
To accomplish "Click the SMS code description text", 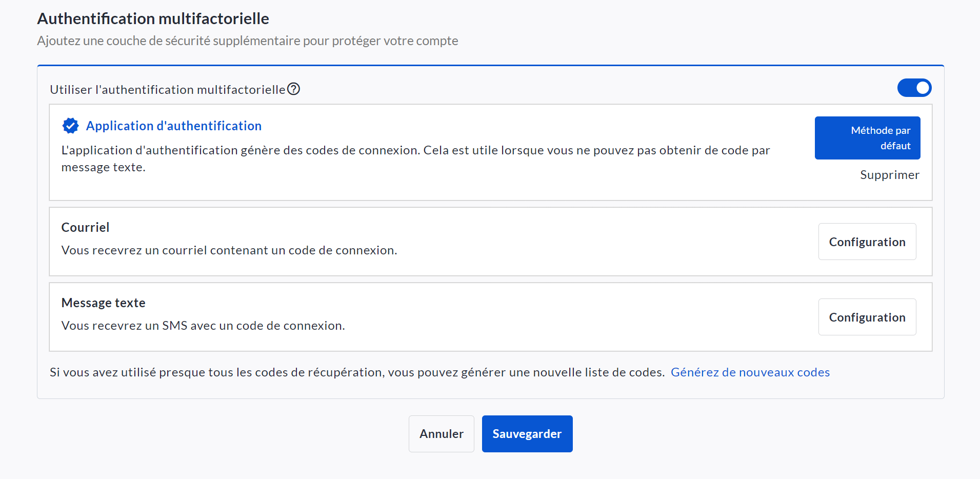I will click(203, 326).
